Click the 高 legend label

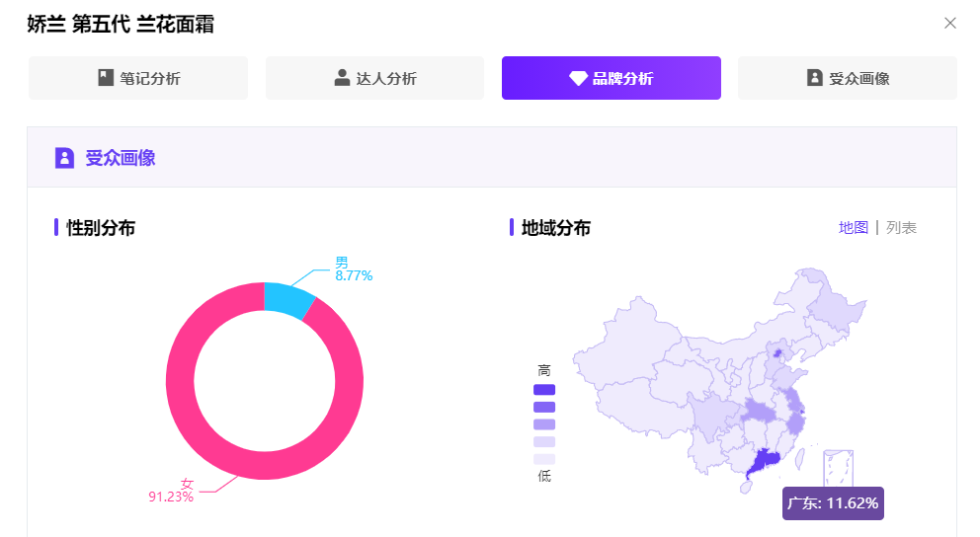point(544,371)
